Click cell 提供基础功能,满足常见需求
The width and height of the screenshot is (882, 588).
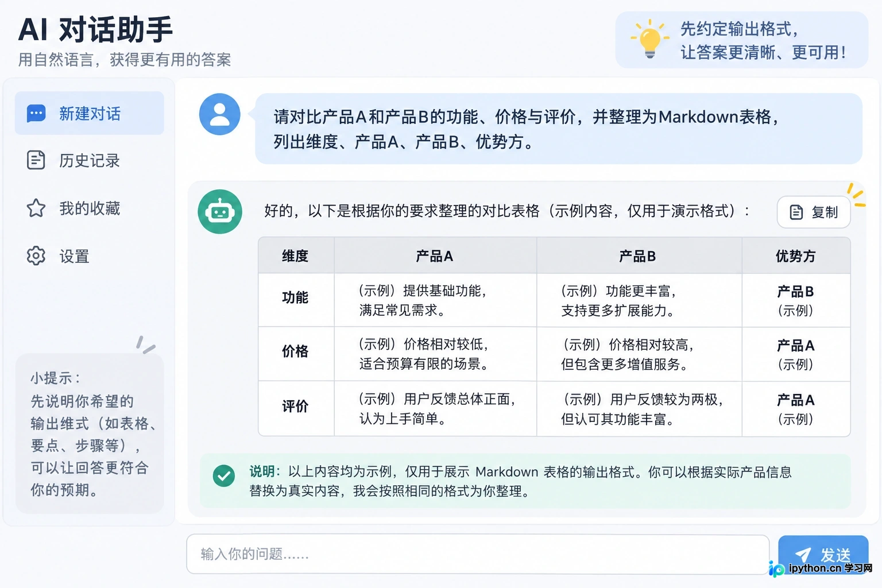pos(435,300)
